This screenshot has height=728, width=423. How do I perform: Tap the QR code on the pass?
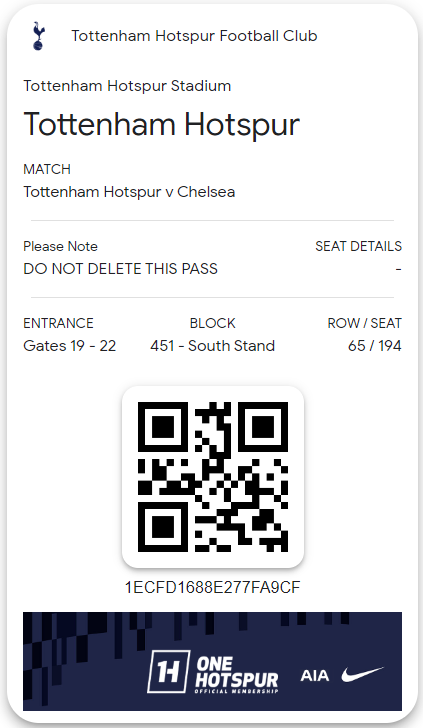point(213,477)
